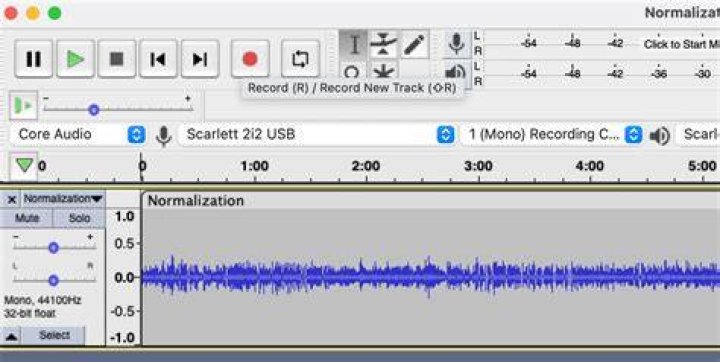Click the Pause button

[34, 59]
